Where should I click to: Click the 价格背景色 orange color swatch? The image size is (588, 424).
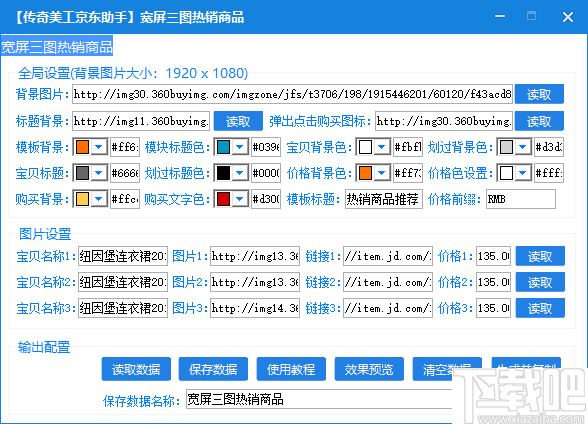coord(365,173)
